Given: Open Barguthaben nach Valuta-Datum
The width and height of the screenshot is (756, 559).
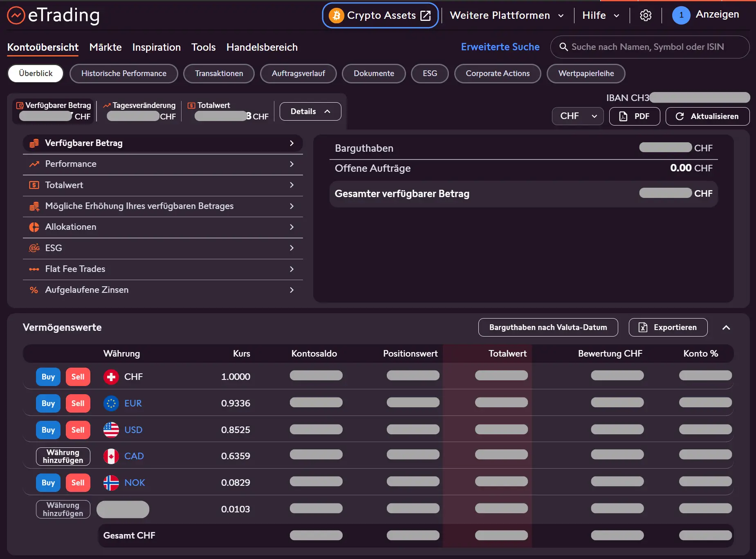Looking at the screenshot, I should (548, 328).
